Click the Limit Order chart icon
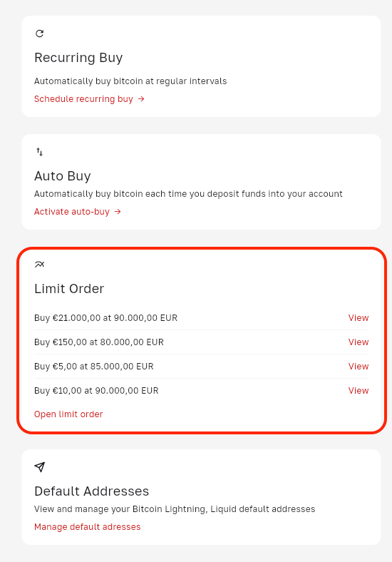392x562 pixels. 39,265
